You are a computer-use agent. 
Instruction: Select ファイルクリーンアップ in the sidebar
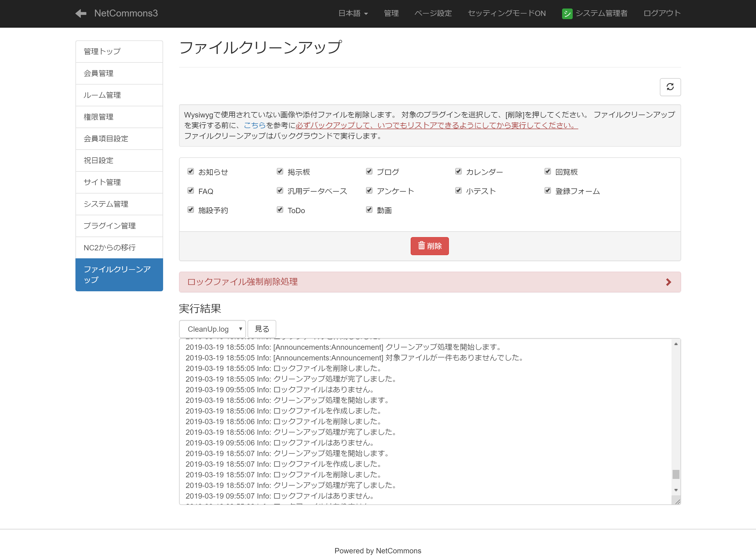[x=119, y=275]
